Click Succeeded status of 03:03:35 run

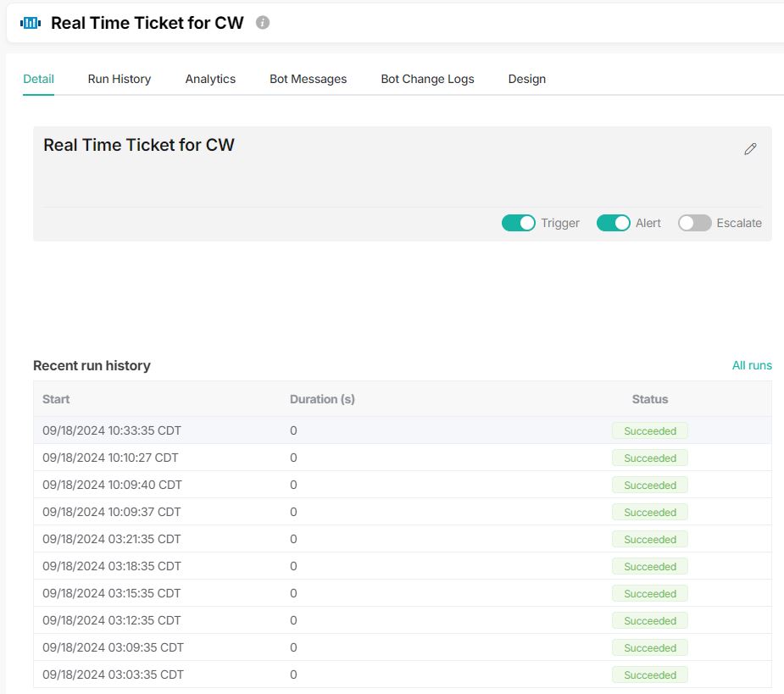pyautogui.click(x=650, y=675)
